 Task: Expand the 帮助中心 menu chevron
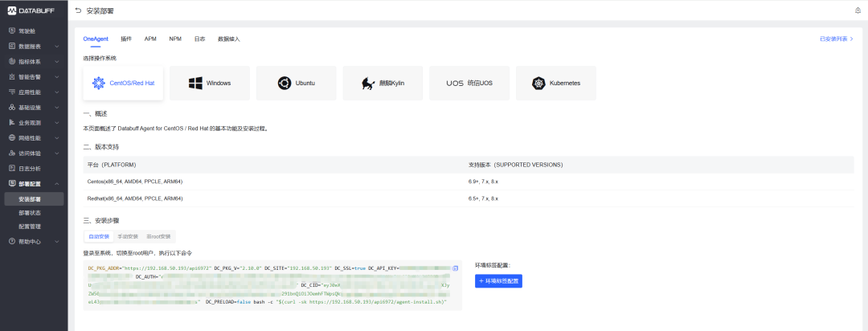coord(57,241)
